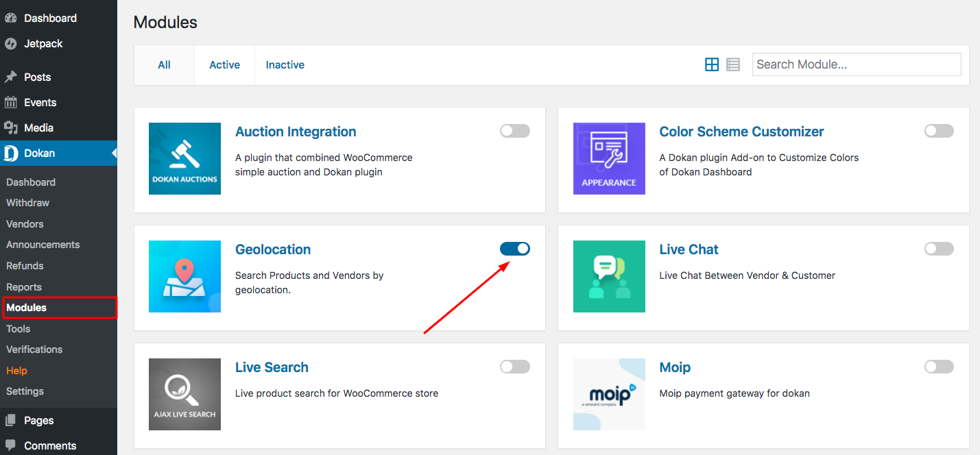
Task: Enable the Auction Integration module toggle
Action: pyautogui.click(x=515, y=131)
